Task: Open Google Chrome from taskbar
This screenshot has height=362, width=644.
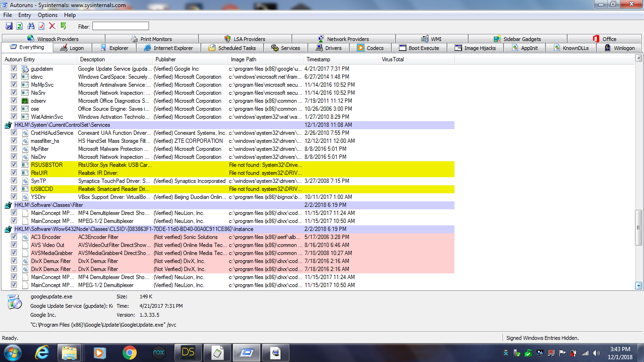Action: coord(130,353)
